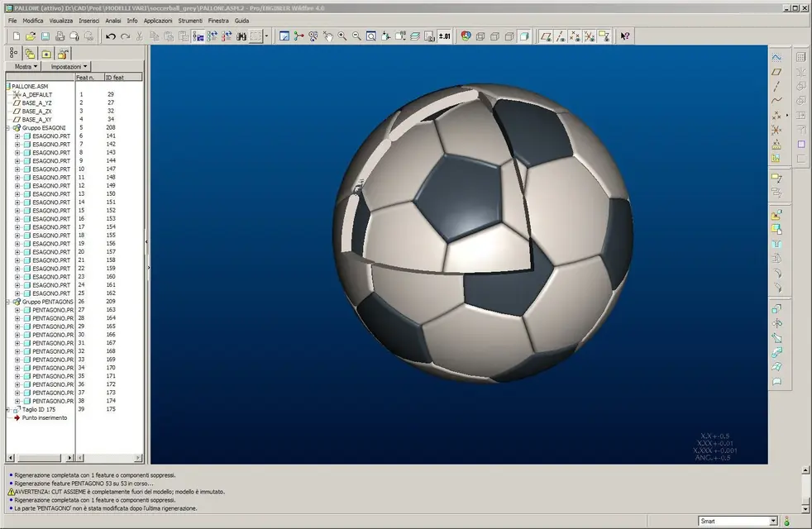The image size is (812, 529).
Task: Collapse the Gruppo PENTAGONS tree node
Action: (x=9, y=302)
